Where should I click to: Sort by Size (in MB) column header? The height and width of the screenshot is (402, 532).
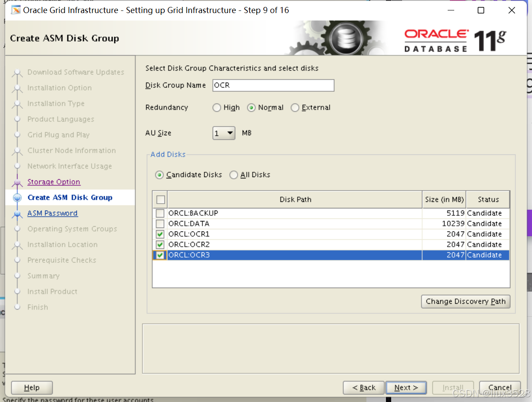(444, 200)
